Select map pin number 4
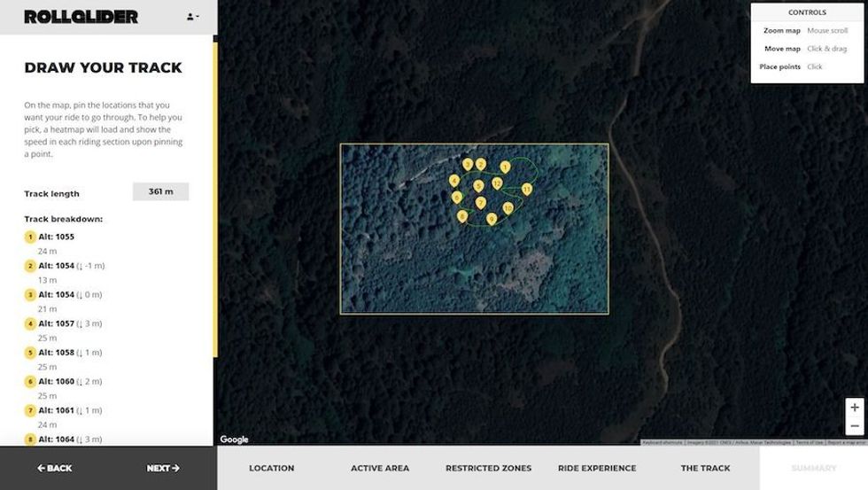868x490 pixels. tap(454, 180)
